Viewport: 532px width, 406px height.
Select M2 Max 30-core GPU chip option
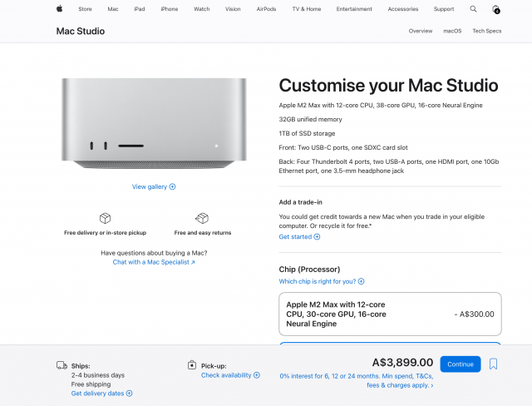[390, 314]
